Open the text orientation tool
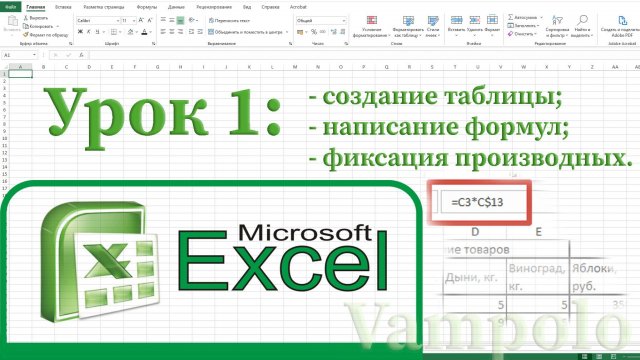The height and width of the screenshot is (360, 640). pos(192,20)
